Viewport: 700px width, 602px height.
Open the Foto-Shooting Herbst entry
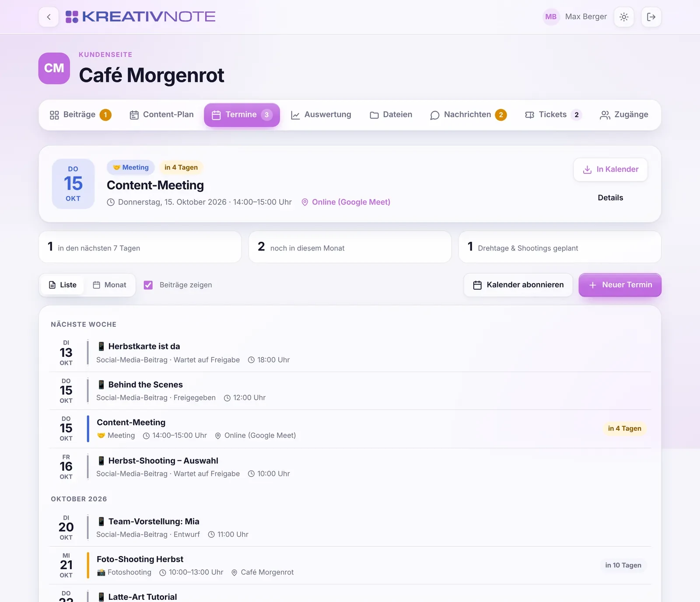coord(350,566)
